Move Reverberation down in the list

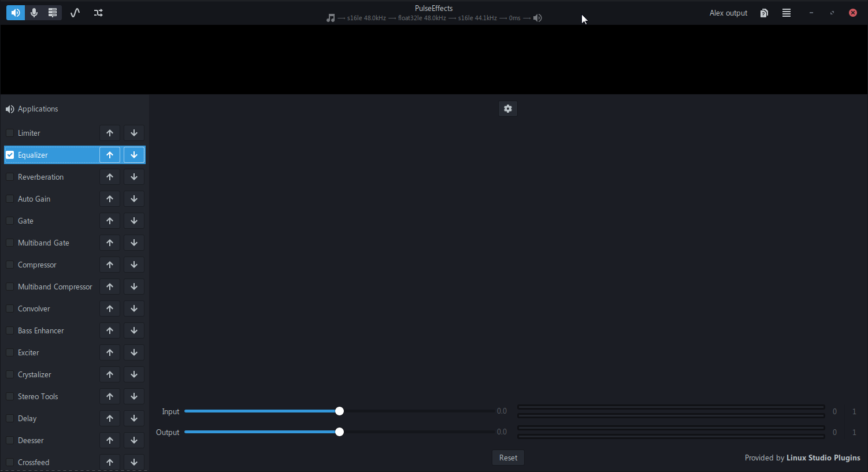point(134,177)
